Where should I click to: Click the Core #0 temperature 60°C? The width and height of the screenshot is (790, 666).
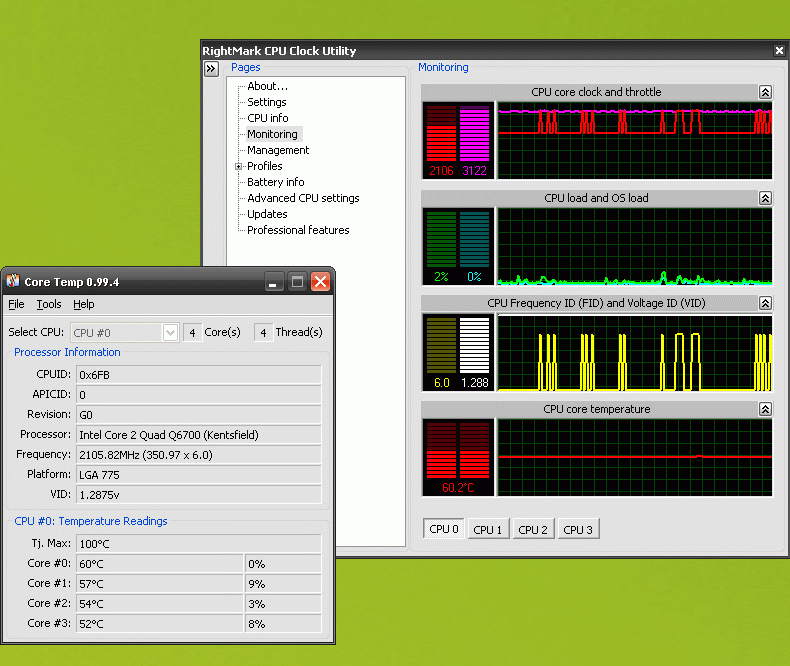click(x=160, y=564)
